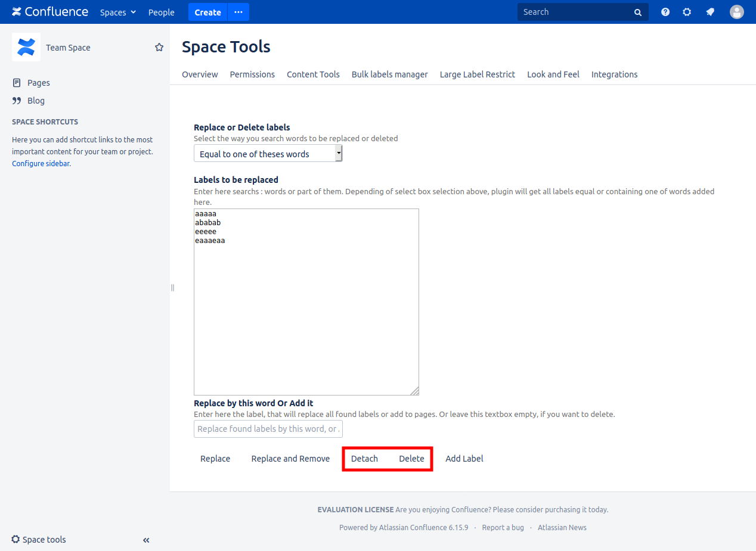Open the Permissions tab
The image size is (756, 551).
252,74
